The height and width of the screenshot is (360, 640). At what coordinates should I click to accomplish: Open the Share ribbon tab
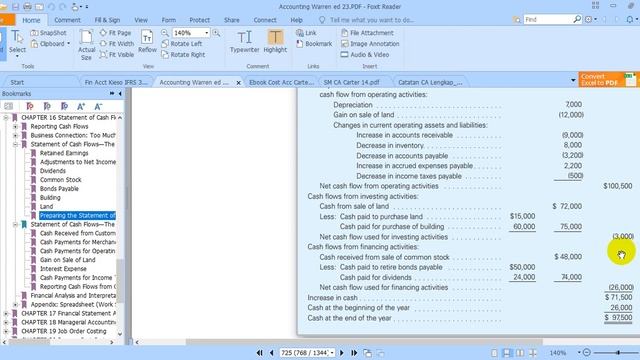pos(231,20)
